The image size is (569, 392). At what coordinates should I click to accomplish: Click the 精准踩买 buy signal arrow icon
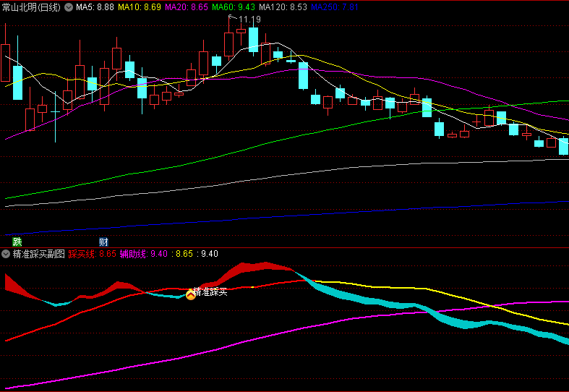(191, 295)
